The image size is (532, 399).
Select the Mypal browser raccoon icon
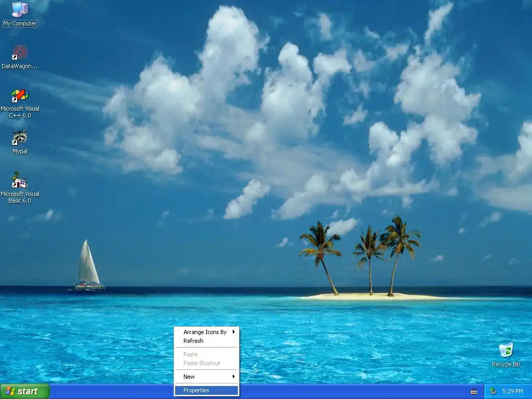[x=20, y=138]
